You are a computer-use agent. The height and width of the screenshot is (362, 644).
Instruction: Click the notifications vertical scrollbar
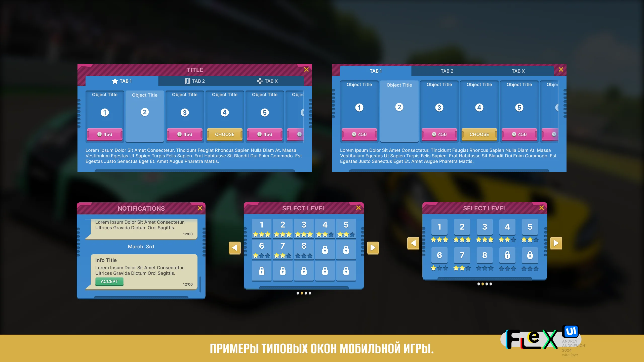[x=200, y=284]
